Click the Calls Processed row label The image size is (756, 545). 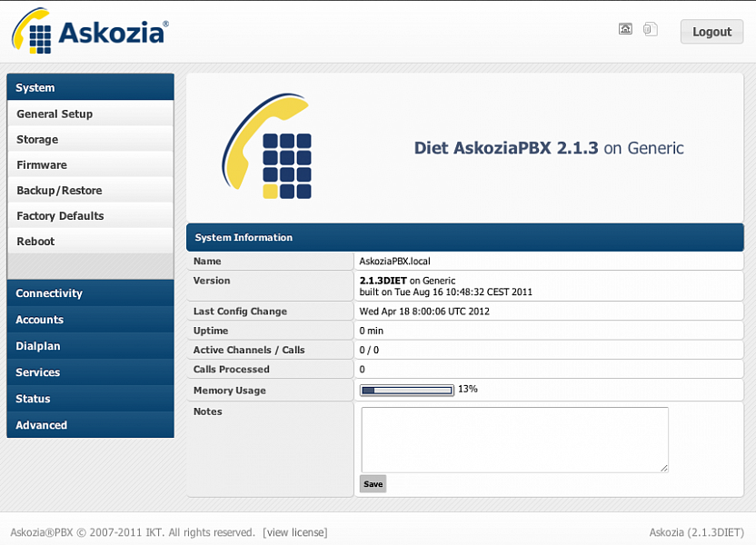point(232,369)
